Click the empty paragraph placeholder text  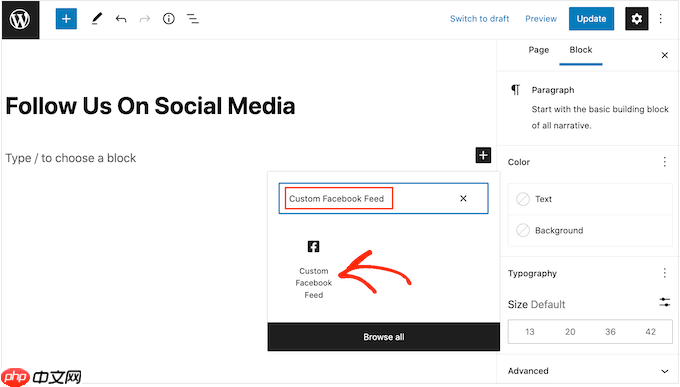[x=71, y=158]
